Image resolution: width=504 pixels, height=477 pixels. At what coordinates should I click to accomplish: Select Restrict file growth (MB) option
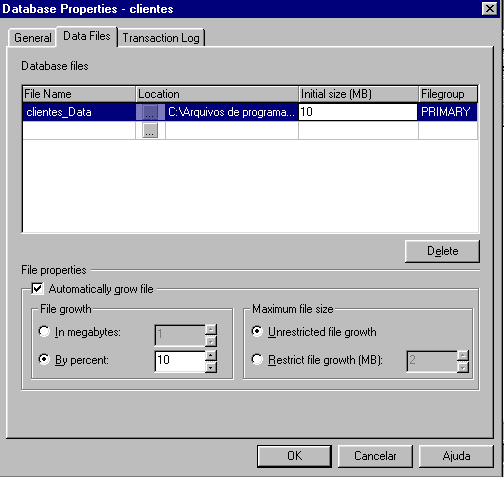[x=257, y=359]
